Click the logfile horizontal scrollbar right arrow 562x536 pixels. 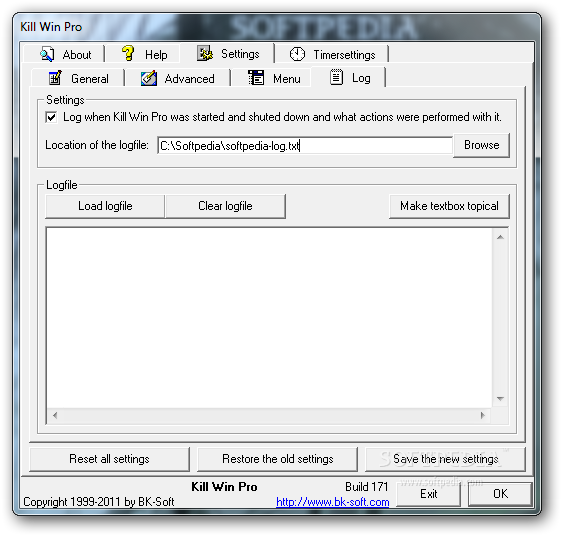pyautogui.click(x=482, y=416)
